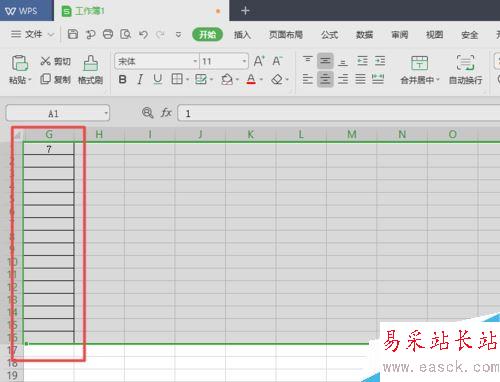Center text horizontally
The height and width of the screenshot is (382, 500).
coord(325,79)
